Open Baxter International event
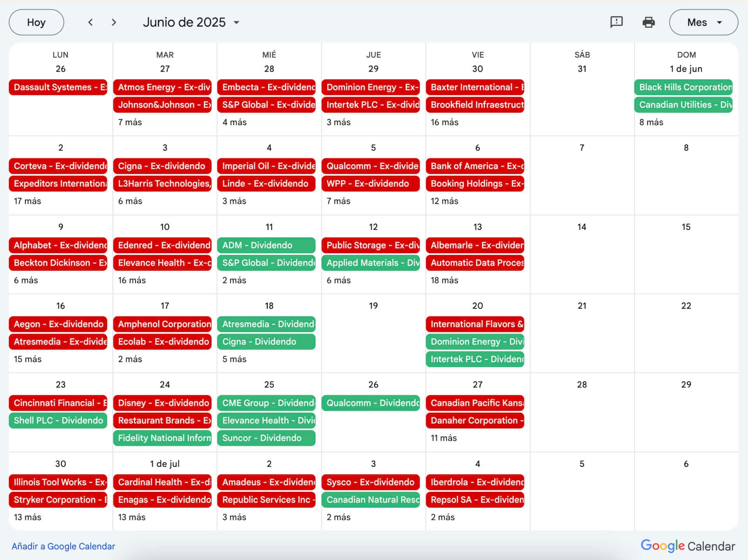The image size is (748, 560). click(475, 87)
